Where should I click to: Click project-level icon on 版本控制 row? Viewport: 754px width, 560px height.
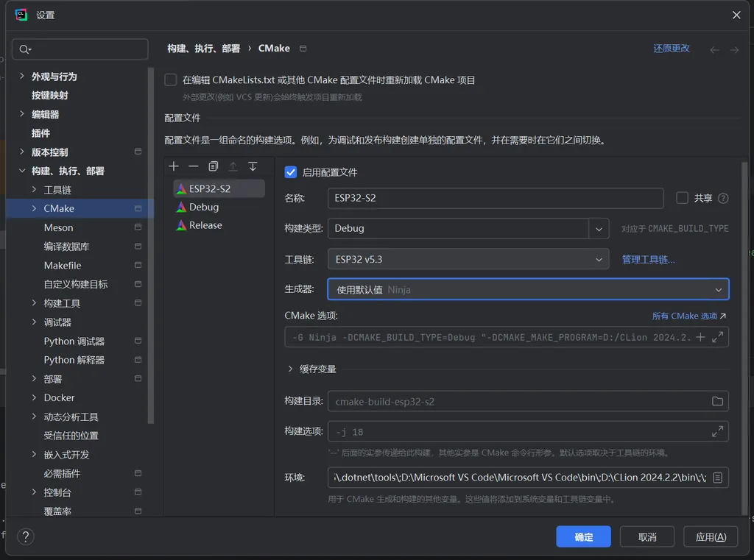[138, 152]
